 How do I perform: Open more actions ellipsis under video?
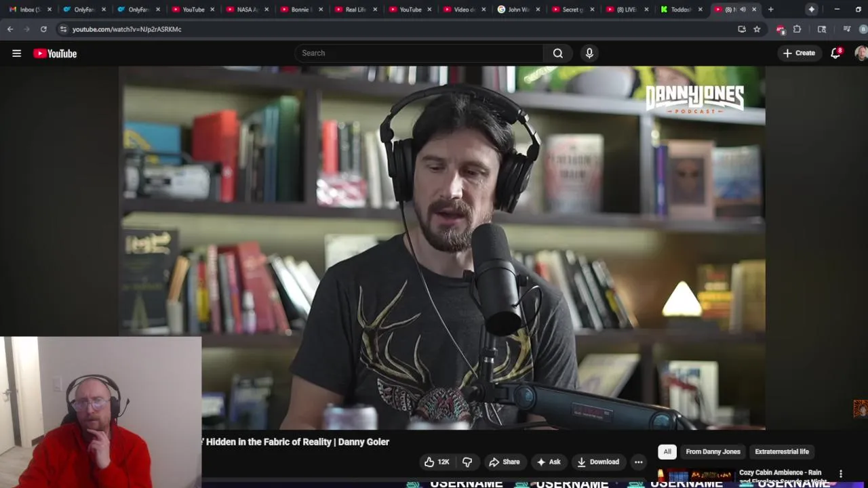[638, 462]
